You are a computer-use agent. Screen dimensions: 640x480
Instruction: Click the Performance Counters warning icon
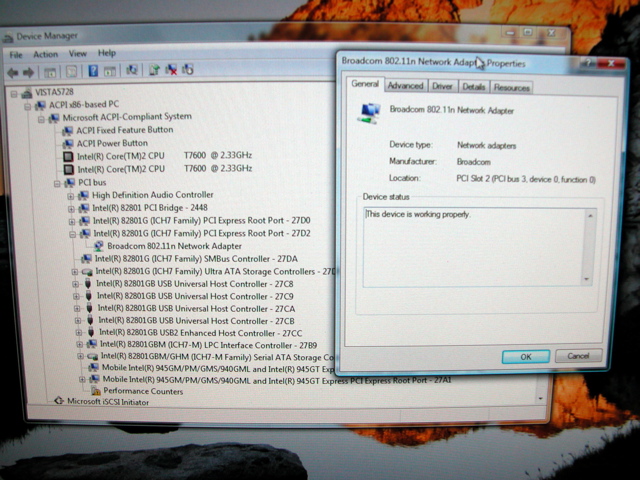tap(96, 391)
